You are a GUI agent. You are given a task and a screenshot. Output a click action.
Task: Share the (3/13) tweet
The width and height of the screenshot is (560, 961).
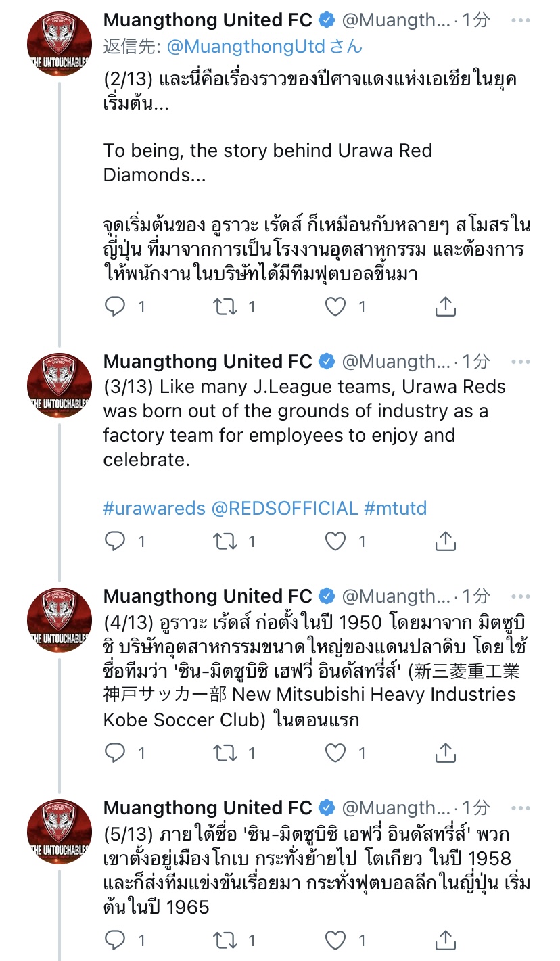pos(445,541)
